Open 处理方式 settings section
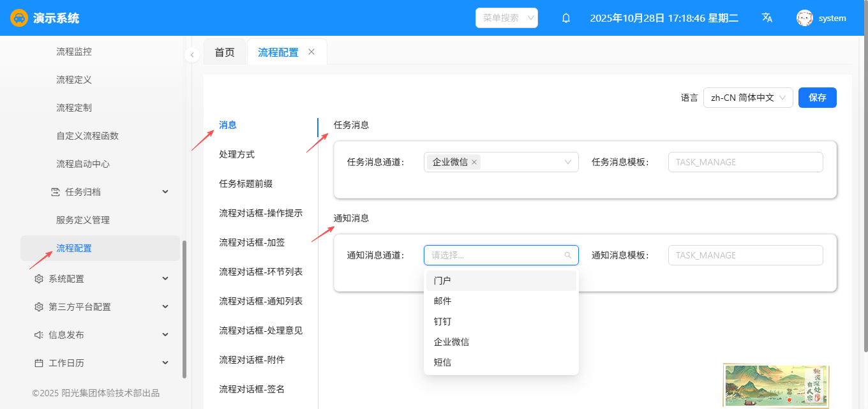Viewport: 868px width, 409px height. click(237, 154)
